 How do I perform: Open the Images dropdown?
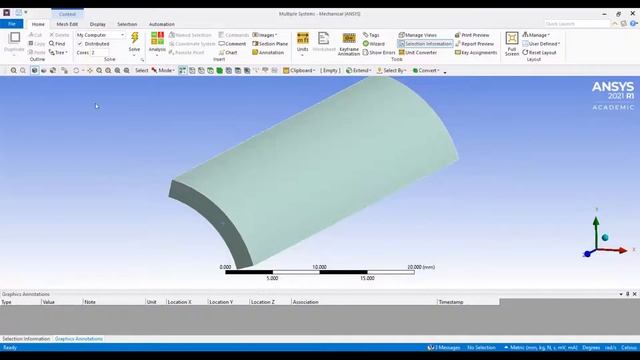[264, 35]
